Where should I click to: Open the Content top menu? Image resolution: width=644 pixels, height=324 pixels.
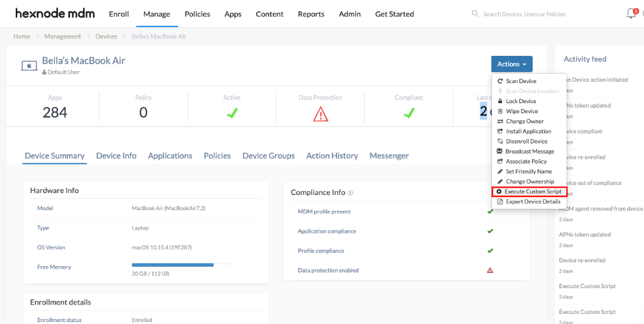coord(269,14)
